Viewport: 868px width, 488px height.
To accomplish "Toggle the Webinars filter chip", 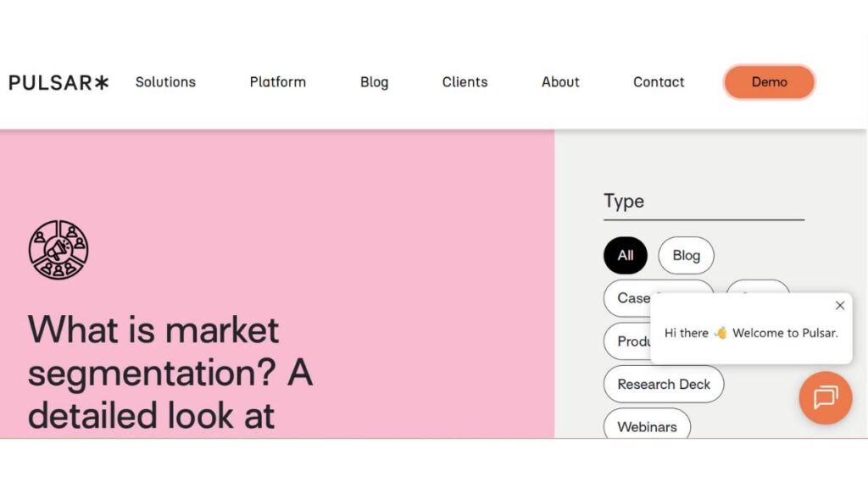I will tap(647, 426).
